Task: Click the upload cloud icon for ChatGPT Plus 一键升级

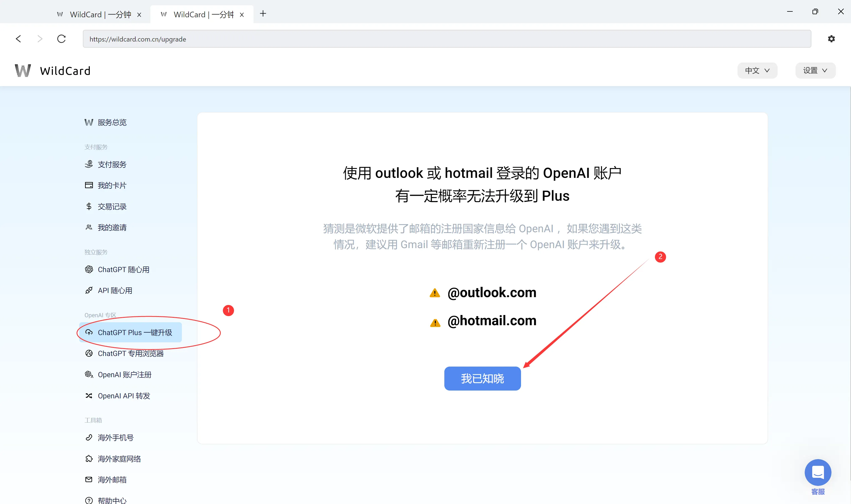Action: [89, 332]
